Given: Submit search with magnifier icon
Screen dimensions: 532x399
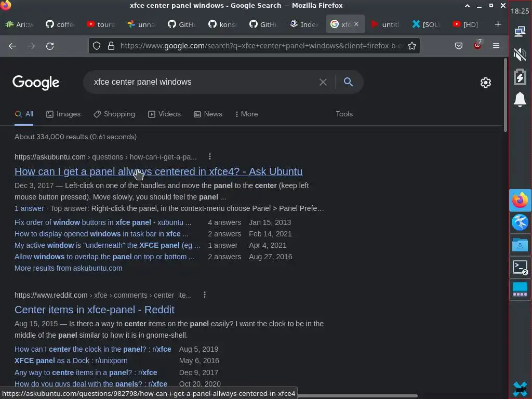Looking at the screenshot, I should (x=348, y=82).
